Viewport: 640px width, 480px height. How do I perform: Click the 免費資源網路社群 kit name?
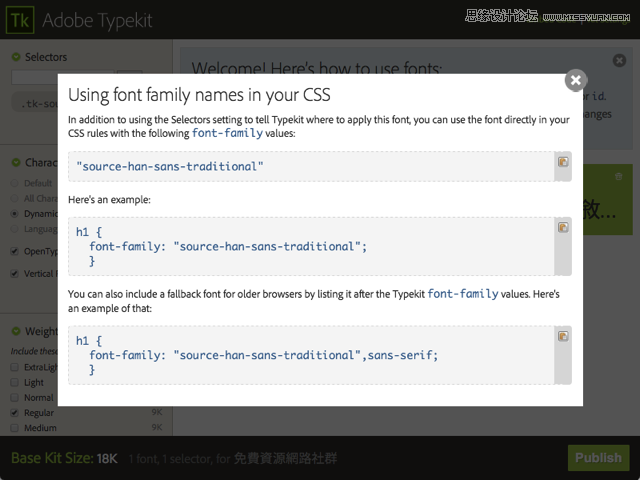286,458
